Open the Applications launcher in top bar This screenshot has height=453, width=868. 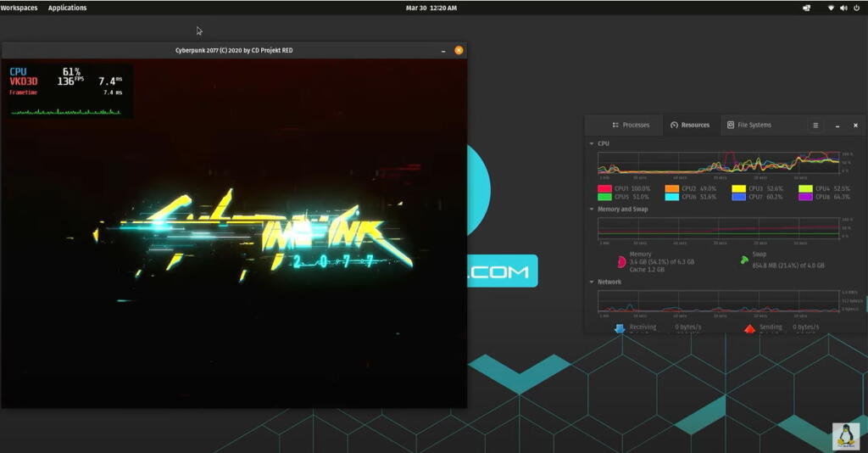[67, 8]
